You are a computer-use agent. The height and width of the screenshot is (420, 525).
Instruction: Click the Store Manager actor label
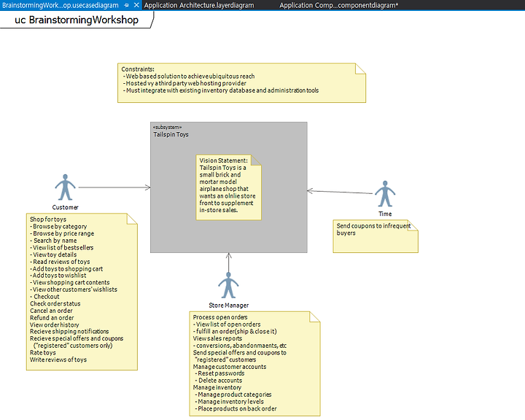229,306
